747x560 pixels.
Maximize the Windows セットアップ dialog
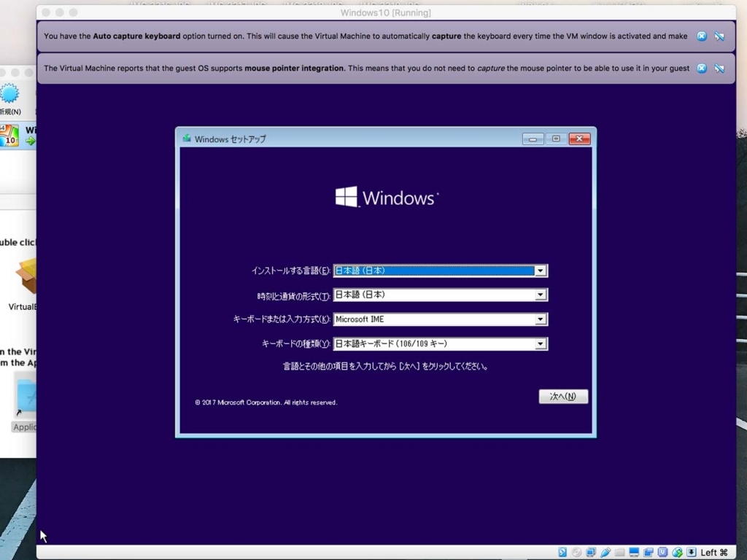pyautogui.click(x=556, y=139)
